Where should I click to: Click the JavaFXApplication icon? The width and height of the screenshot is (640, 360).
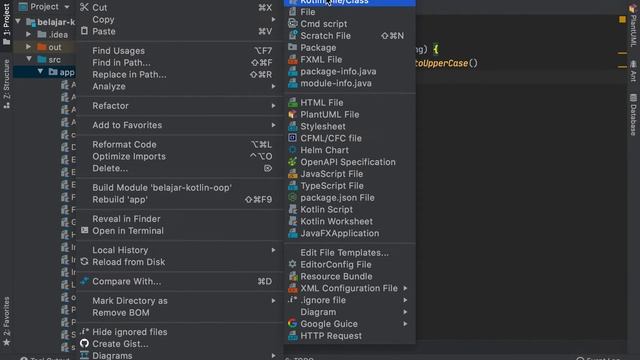click(293, 233)
